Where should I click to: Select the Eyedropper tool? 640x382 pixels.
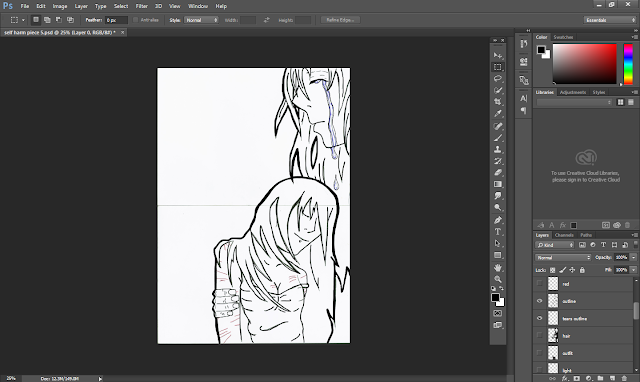[498, 113]
